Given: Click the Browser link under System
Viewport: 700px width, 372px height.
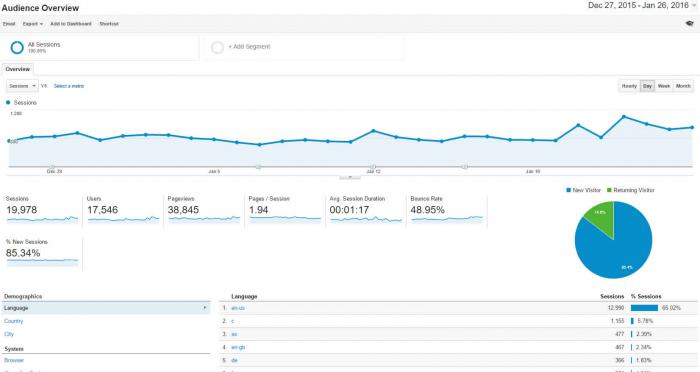Looking at the screenshot, I should [x=14, y=360].
